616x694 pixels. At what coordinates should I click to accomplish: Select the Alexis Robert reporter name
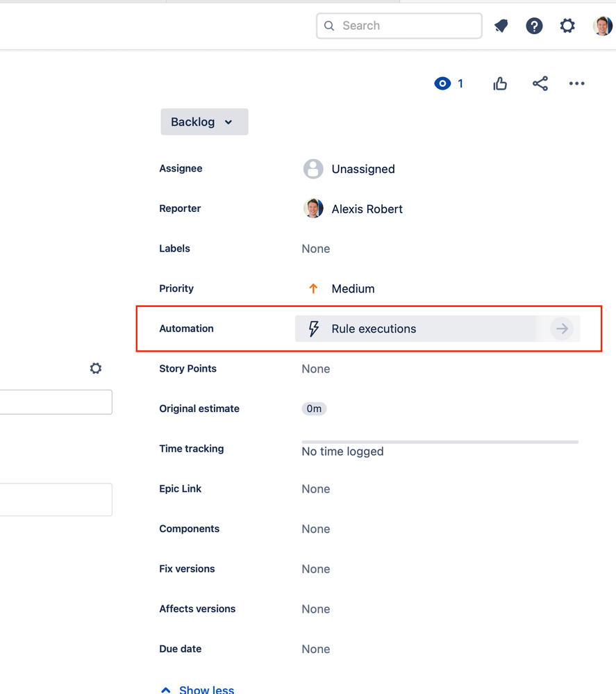click(367, 209)
